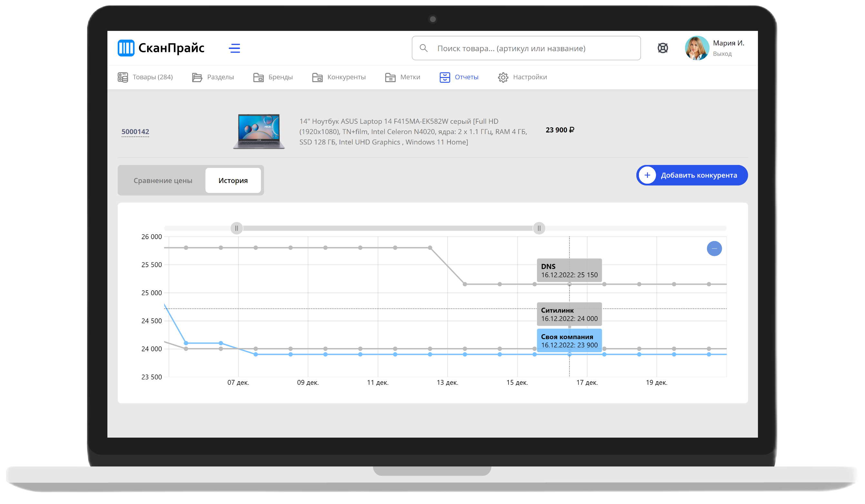The width and height of the screenshot is (865, 504).
Task: Select the История tab
Action: pos(233,181)
